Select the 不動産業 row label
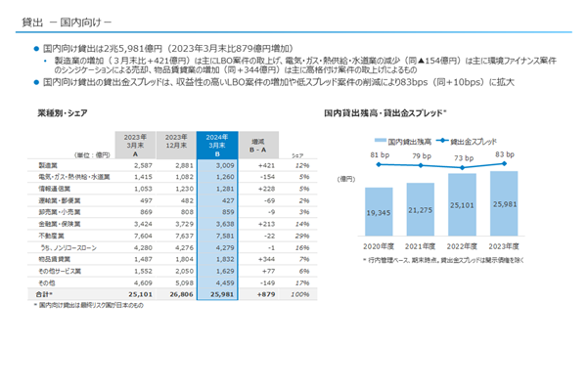The image size is (588, 390). coord(52,236)
